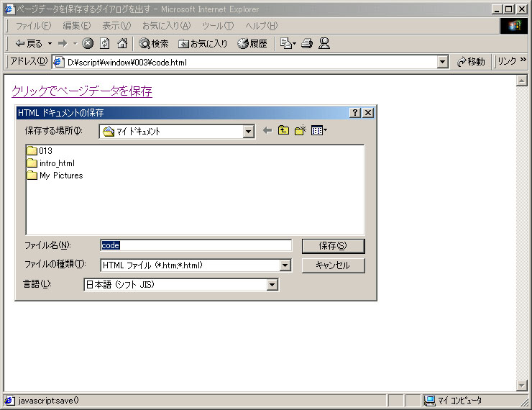Click the up one level folder icon
Viewport: 532px width, 410px height.
pyautogui.click(x=283, y=131)
